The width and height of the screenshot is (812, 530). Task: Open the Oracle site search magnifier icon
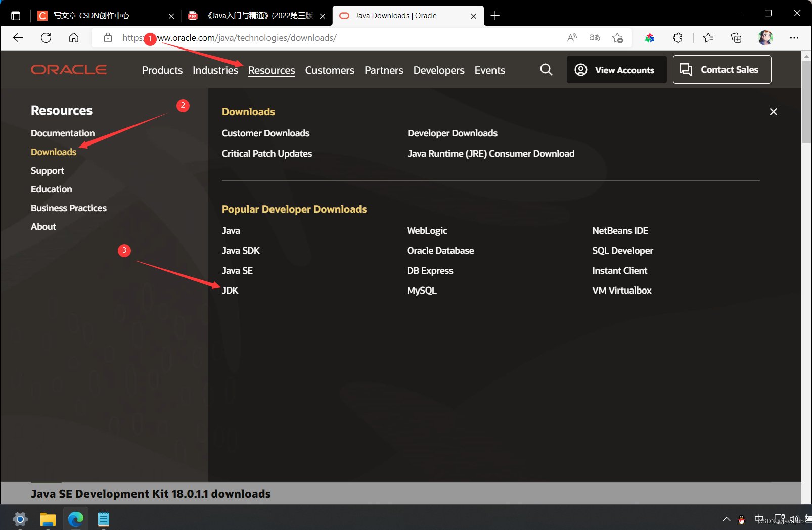(x=546, y=70)
